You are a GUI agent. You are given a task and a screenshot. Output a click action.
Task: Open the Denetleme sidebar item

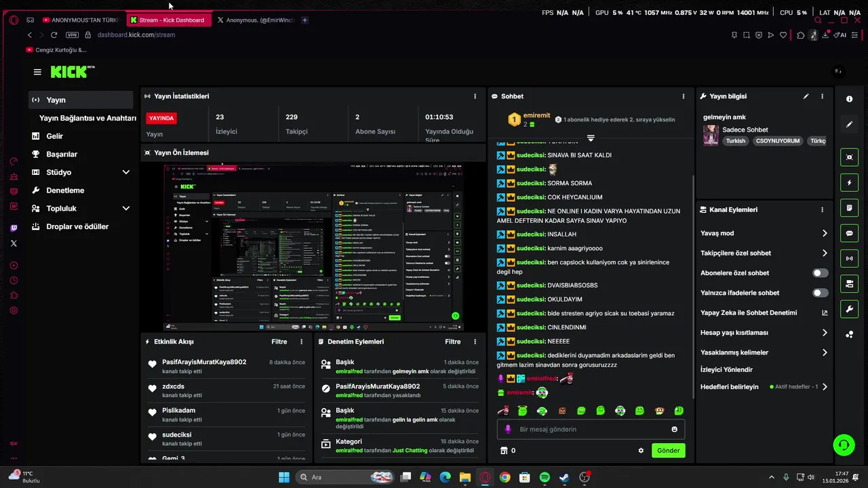click(x=81, y=190)
